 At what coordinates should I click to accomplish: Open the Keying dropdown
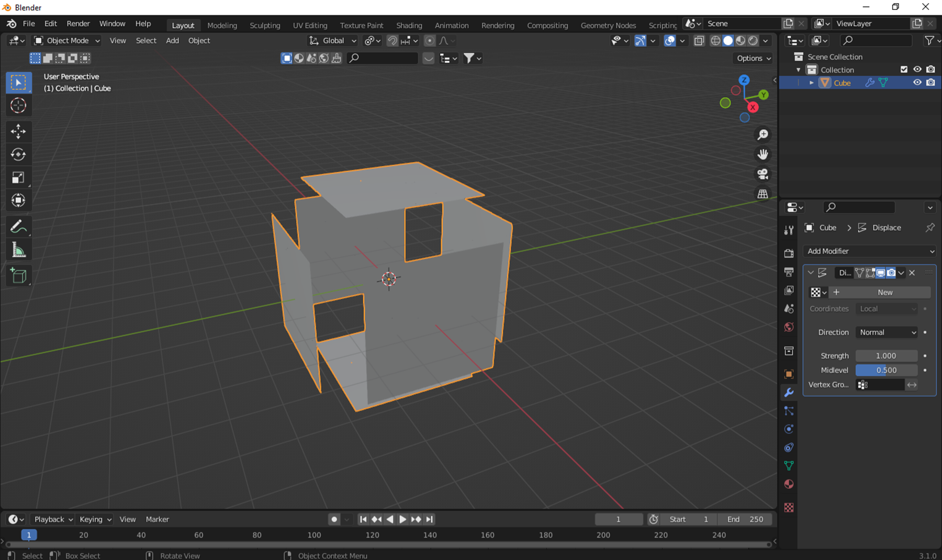coord(95,519)
